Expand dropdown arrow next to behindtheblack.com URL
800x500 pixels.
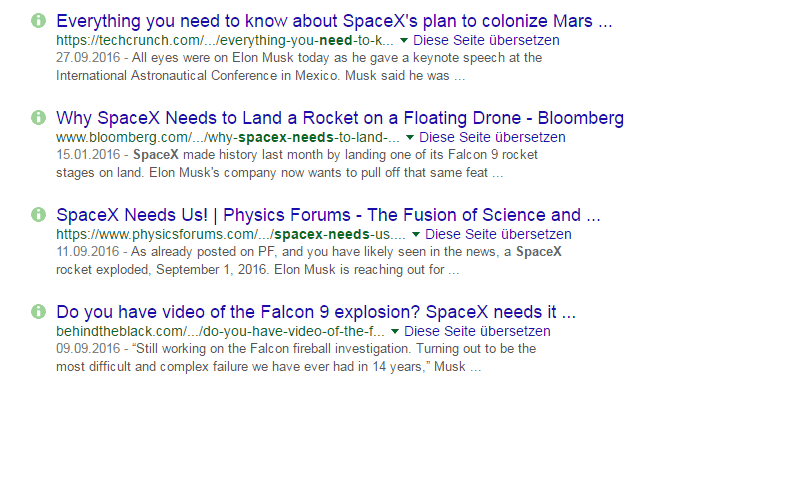coord(395,331)
